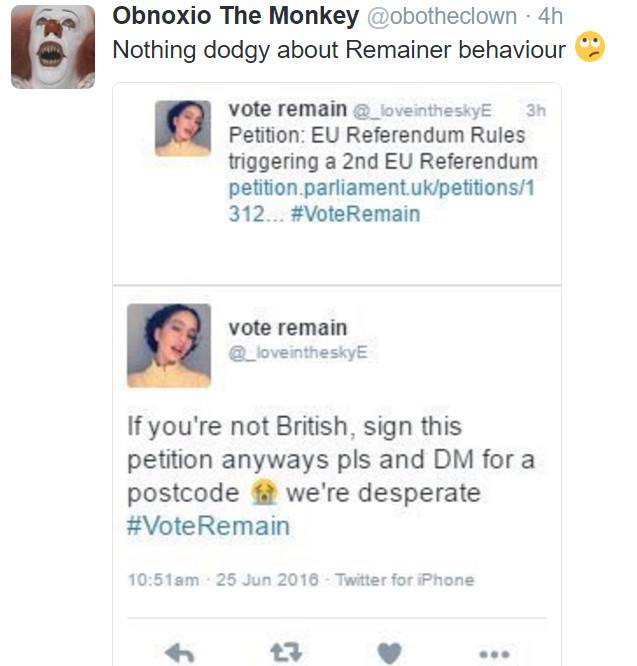Click the Obnoxio The Monkey display name

[x=236, y=16]
